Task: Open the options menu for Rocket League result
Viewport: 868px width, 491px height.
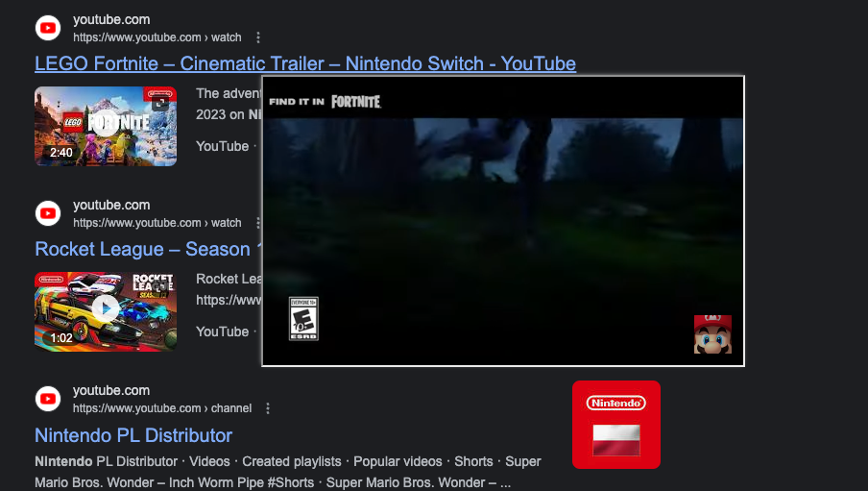Action: pos(258,223)
